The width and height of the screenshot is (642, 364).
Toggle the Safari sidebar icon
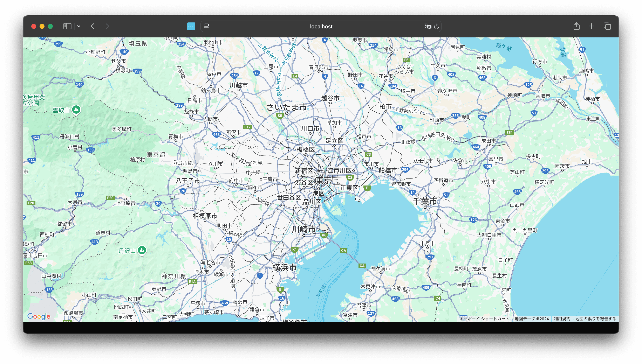67,26
